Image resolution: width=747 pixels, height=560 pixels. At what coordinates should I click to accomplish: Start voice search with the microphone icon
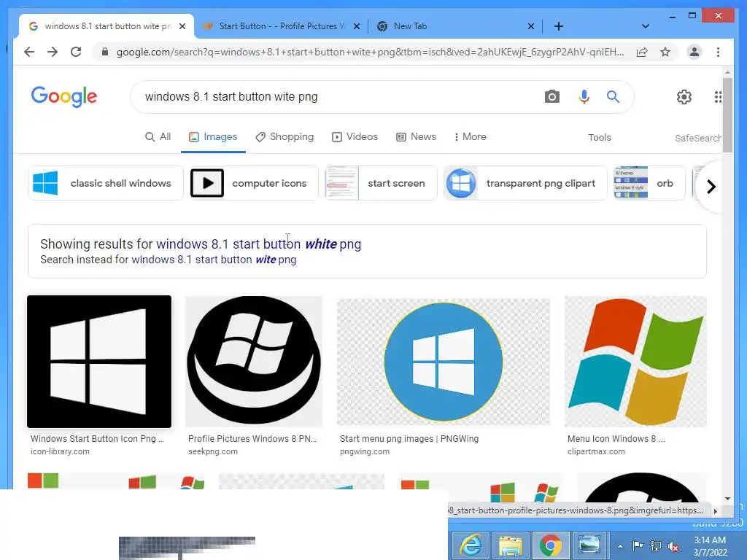(x=584, y=97)
